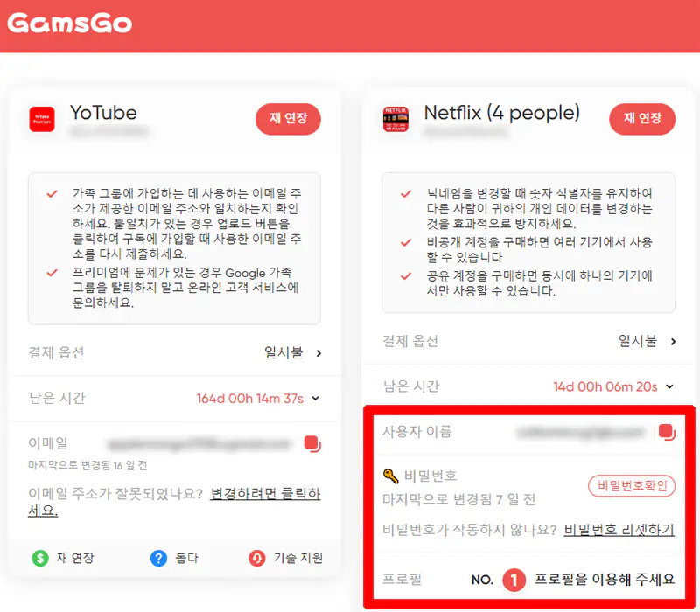Renew the Netflix subscription with 재 연장
The height and width of the screenshot is (612, 700).
click(642, 119)
